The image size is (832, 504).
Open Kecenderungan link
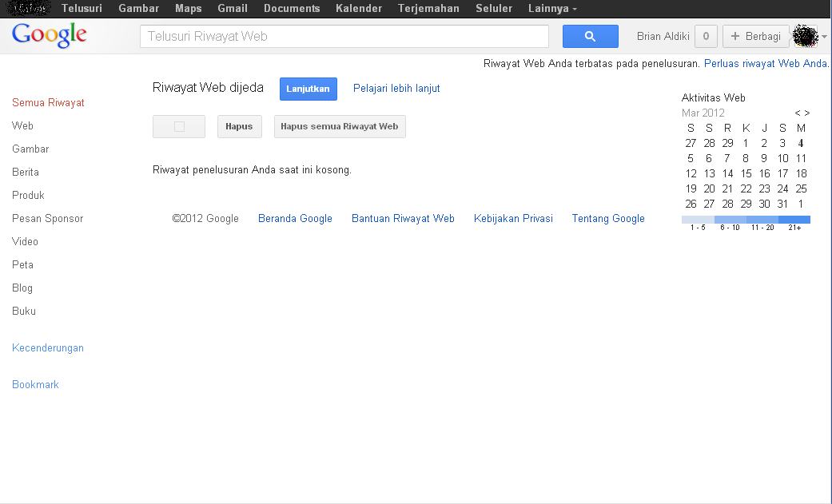[x=48, y=348]
